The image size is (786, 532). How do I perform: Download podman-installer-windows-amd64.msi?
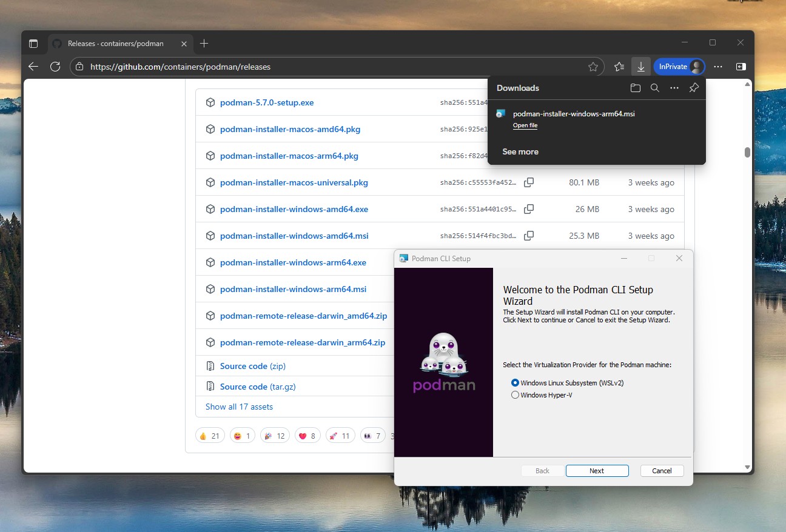[294, 236]
